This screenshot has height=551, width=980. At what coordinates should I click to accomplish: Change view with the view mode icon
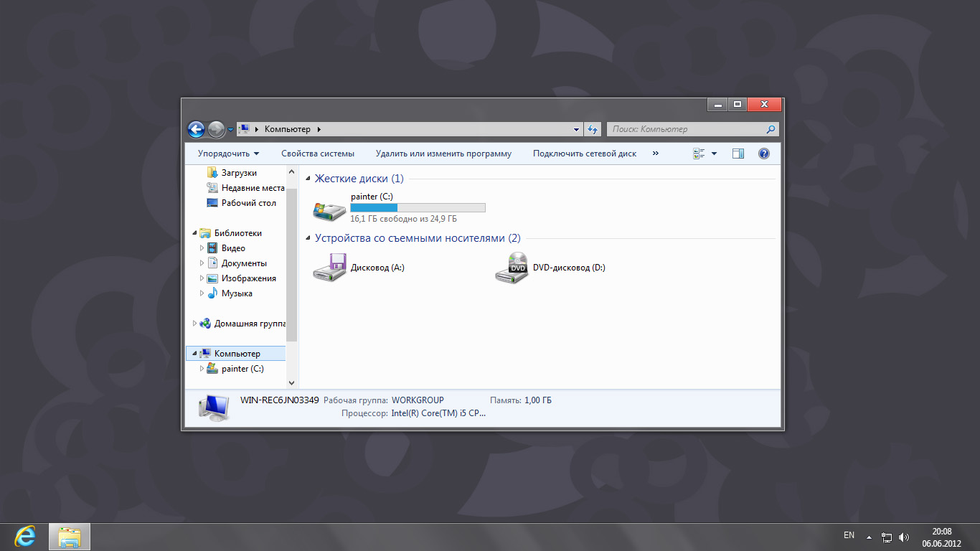click(699, 154)
